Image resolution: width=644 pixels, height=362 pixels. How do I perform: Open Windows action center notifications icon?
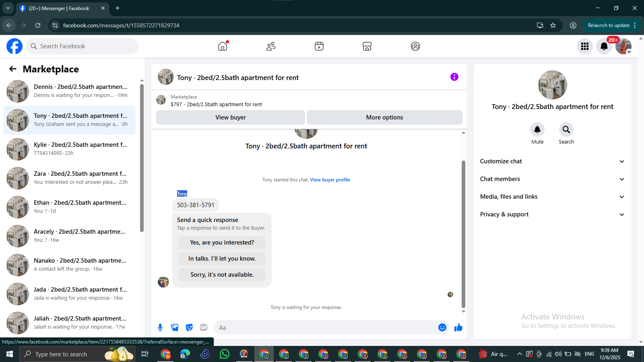[631, 354]
